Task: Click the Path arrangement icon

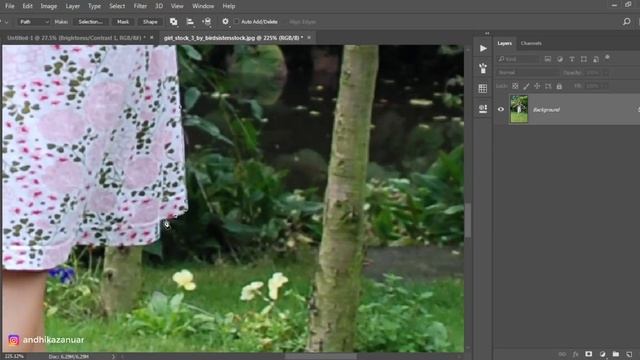Action: (x=207, y=22)
